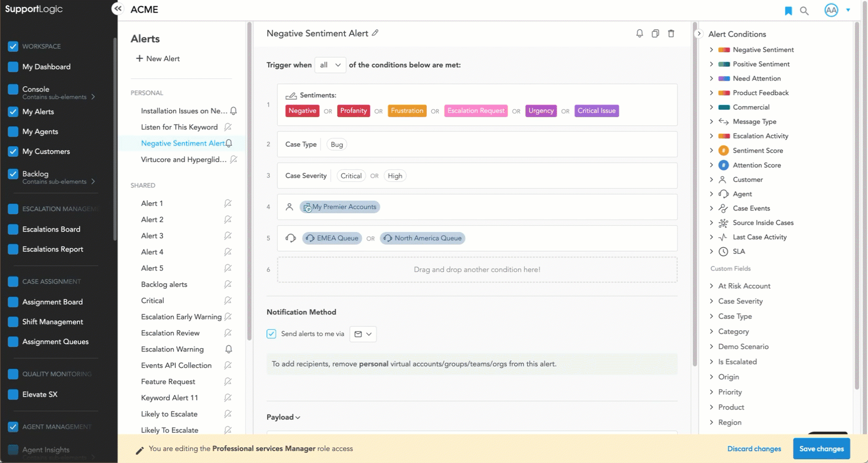This screenshot has width=868, height=463.
Task: Click Save changes button
Action: (821, 449)
